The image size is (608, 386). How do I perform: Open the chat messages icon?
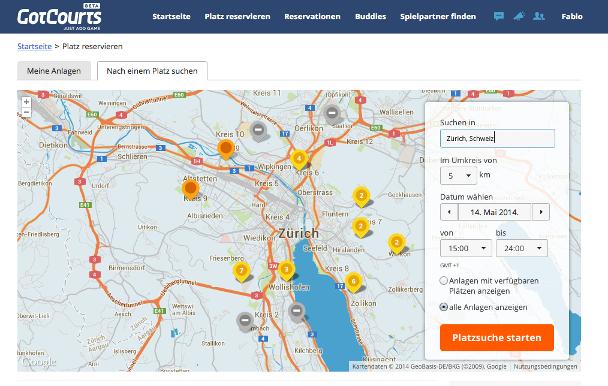point(499,16)
